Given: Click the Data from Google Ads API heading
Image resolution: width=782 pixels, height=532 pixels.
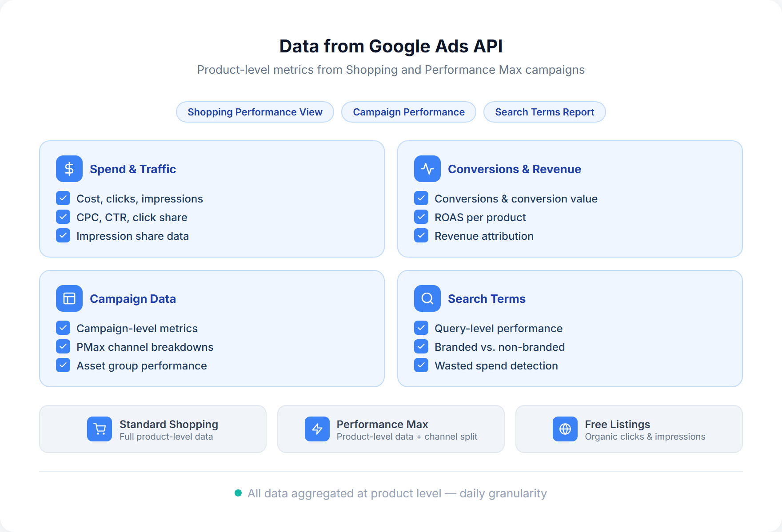Looking at the screenshot, I should (391, 46).
